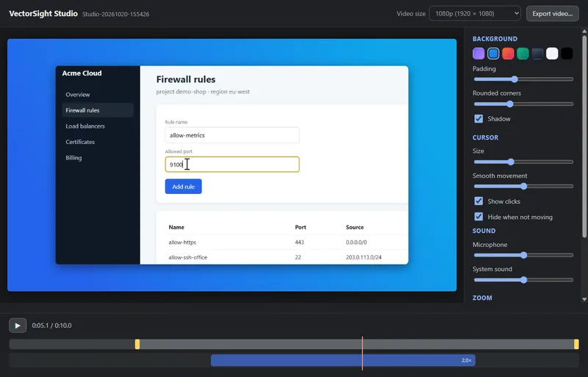This screenshot has width=588, height=377.
Task: Click the Add rule button
Action: (x=183, y=187)
